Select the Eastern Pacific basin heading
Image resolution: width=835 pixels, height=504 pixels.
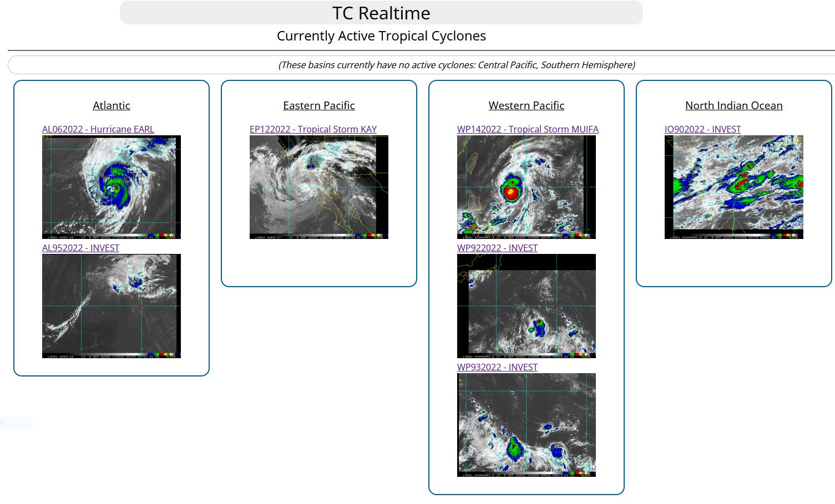coord(319,105)
